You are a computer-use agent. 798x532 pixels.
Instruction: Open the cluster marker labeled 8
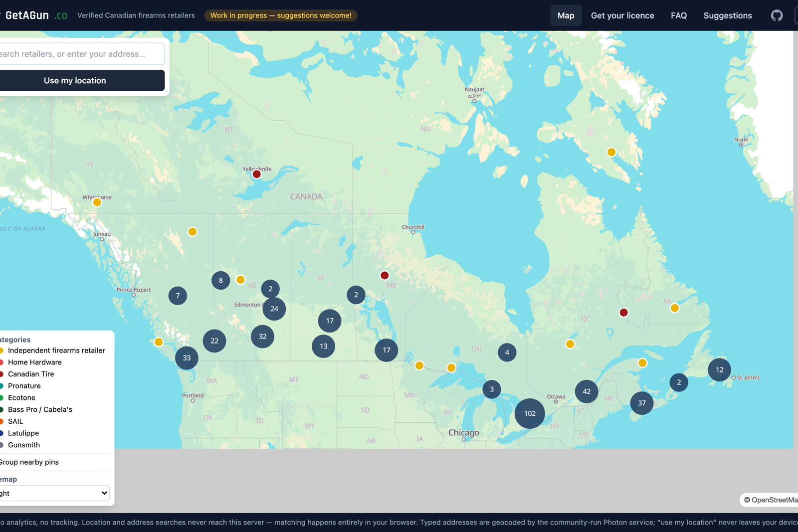click(220, 280)
